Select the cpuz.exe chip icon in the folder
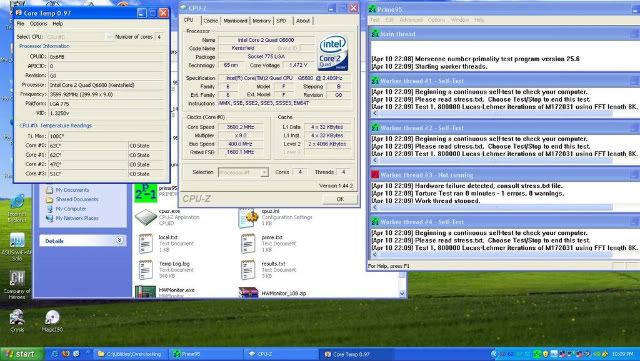This screenshot has height=361, width=640. 146,217
